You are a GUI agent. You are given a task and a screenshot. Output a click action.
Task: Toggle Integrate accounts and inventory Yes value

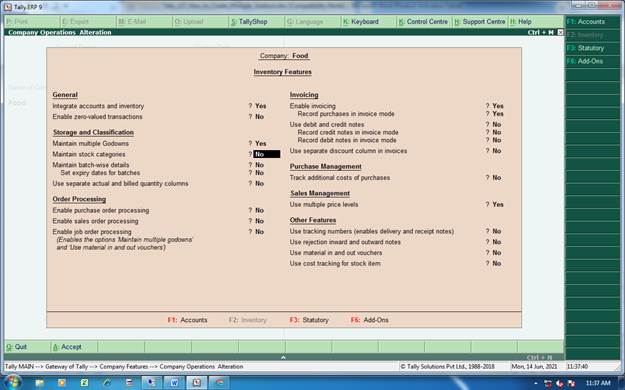(x=261, y=106)
